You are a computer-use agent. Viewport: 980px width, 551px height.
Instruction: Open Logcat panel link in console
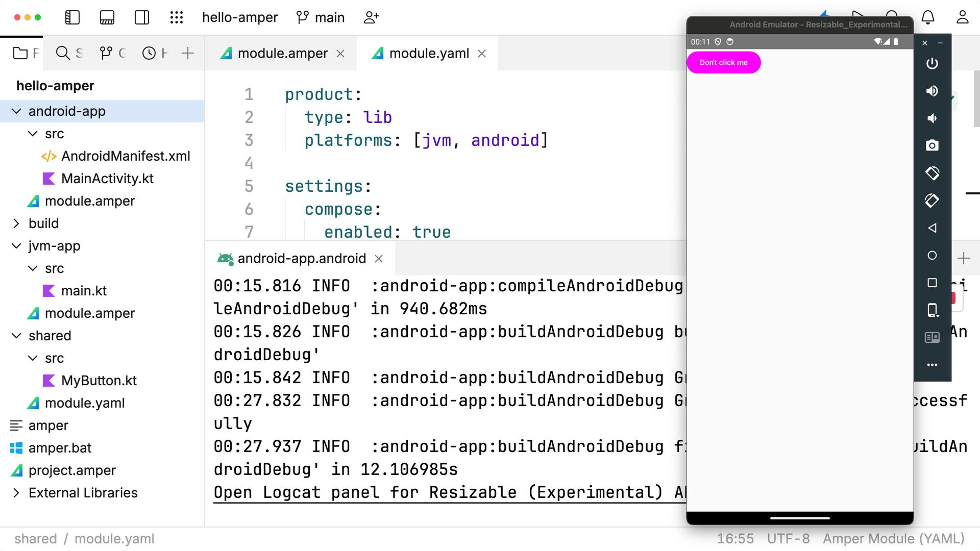click(x=450, y=492)
